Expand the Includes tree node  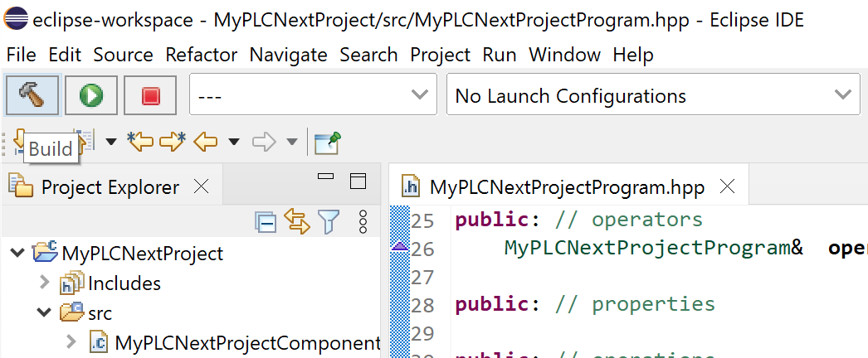[x=45, y=283]
